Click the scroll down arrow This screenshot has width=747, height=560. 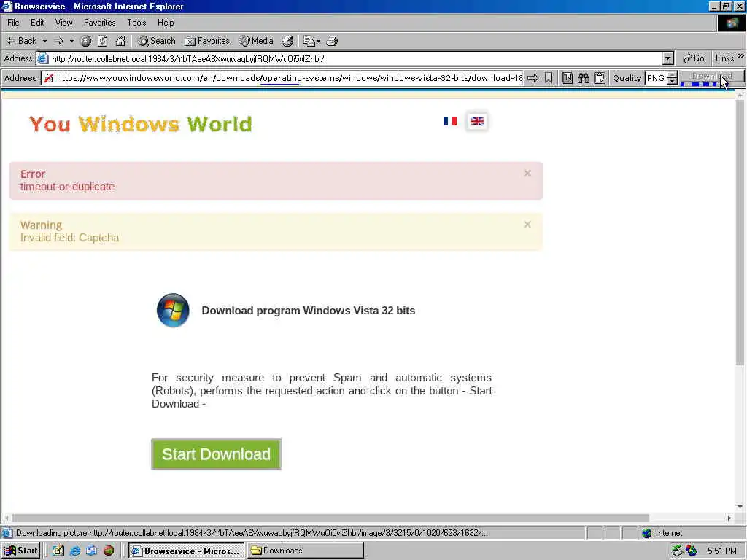[x=740, y=507]
